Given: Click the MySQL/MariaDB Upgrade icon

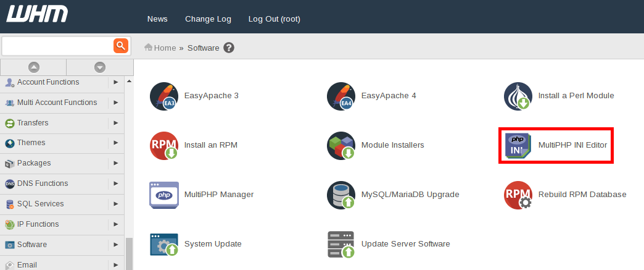Looking at the screenshot, I should point(341,195).
